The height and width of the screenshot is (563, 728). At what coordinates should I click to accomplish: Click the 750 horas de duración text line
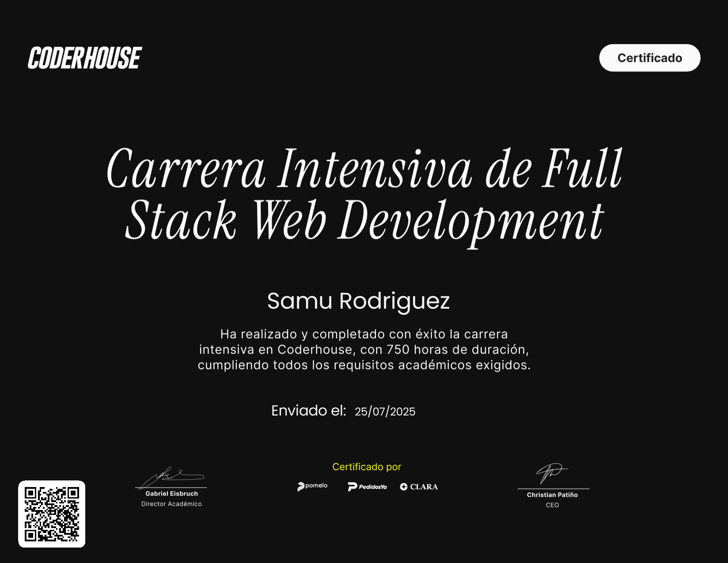(x=364, y=350)
